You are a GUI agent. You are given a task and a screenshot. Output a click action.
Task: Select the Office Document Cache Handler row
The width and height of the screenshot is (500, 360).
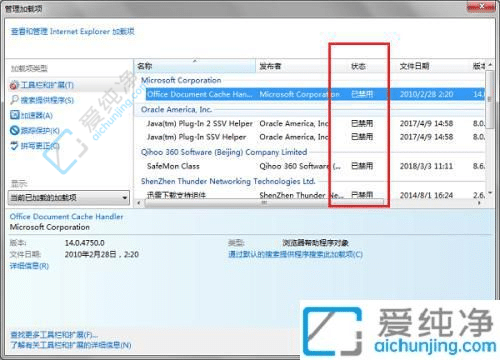tap(315, 94)
